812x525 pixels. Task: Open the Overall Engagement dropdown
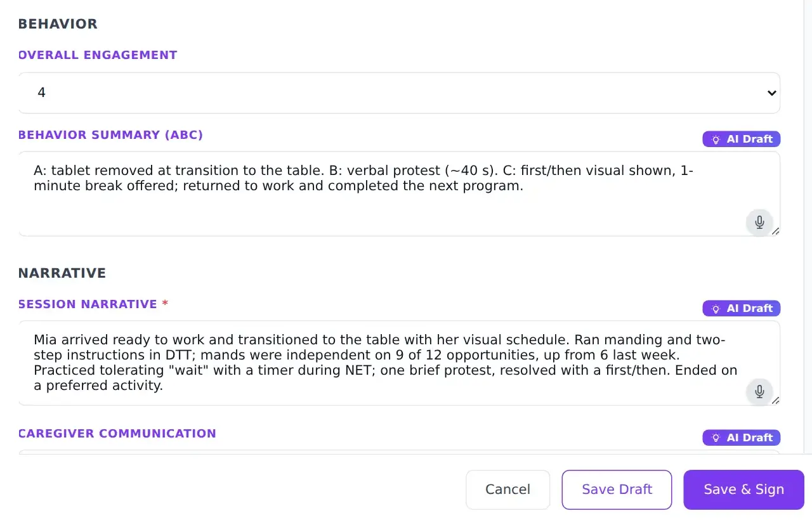point(399,93)
